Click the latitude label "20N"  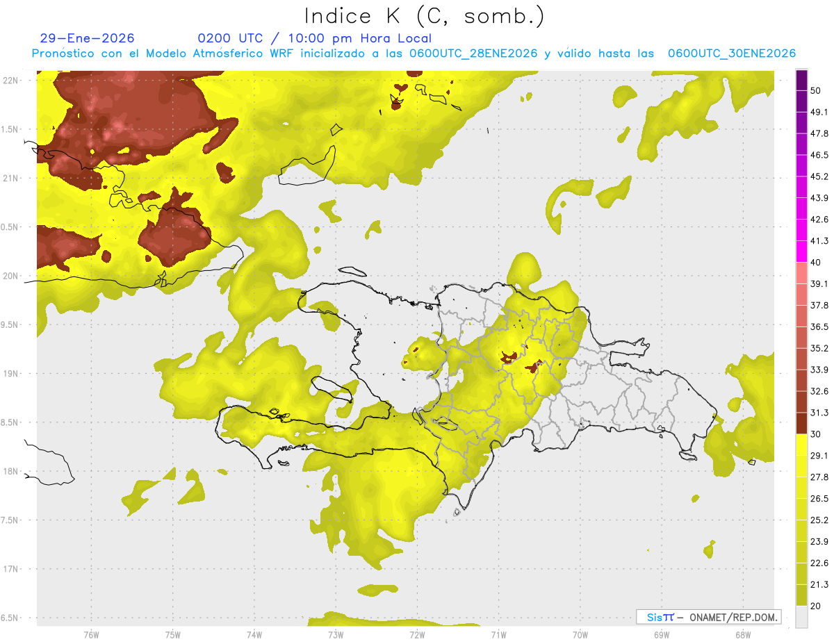click(11, 276)
